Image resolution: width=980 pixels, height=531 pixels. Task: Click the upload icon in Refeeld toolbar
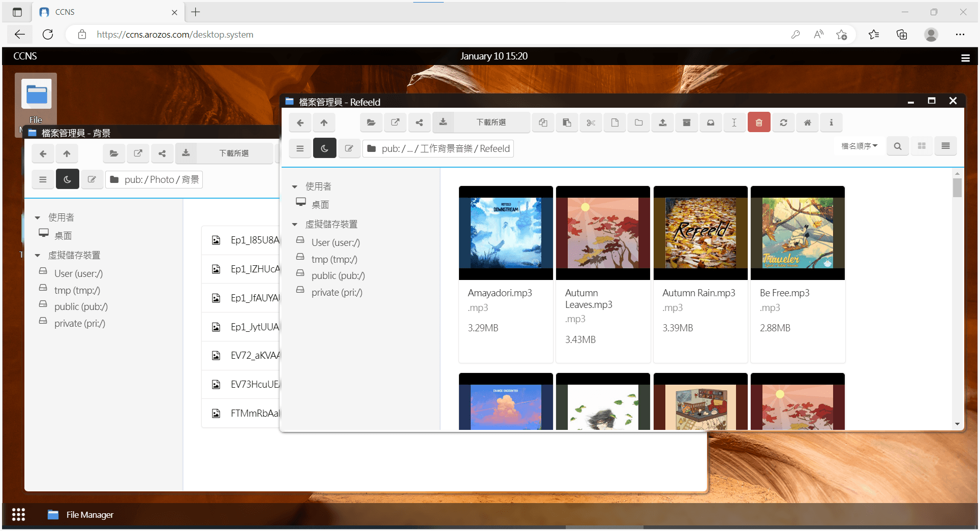point(662,122)
